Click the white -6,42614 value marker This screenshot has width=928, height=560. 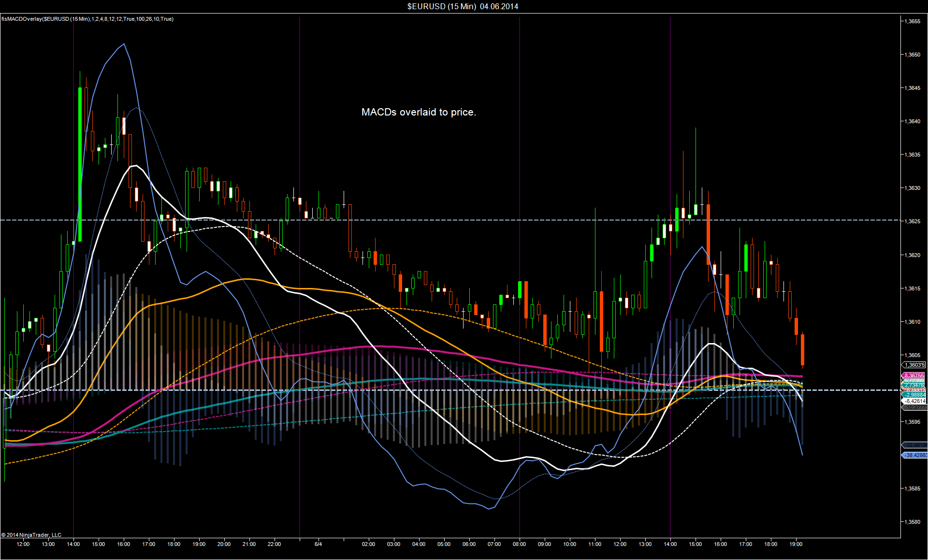914,401
